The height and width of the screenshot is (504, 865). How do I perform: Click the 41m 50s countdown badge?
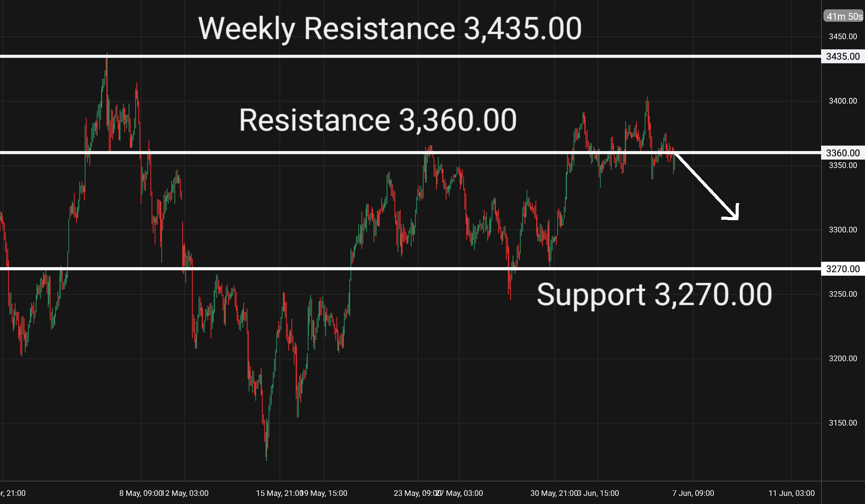tap(844, 16)
